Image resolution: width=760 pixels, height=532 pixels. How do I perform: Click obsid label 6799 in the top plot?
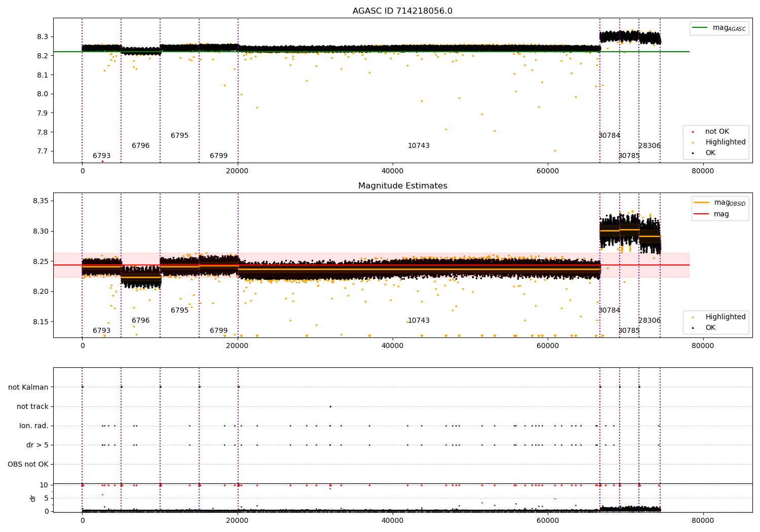[218, 156]
